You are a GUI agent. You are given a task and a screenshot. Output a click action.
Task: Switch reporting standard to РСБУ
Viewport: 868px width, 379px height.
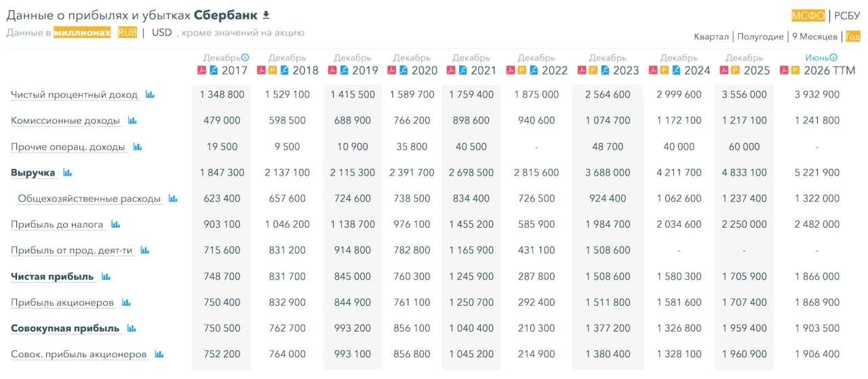[x=847, y=16]
